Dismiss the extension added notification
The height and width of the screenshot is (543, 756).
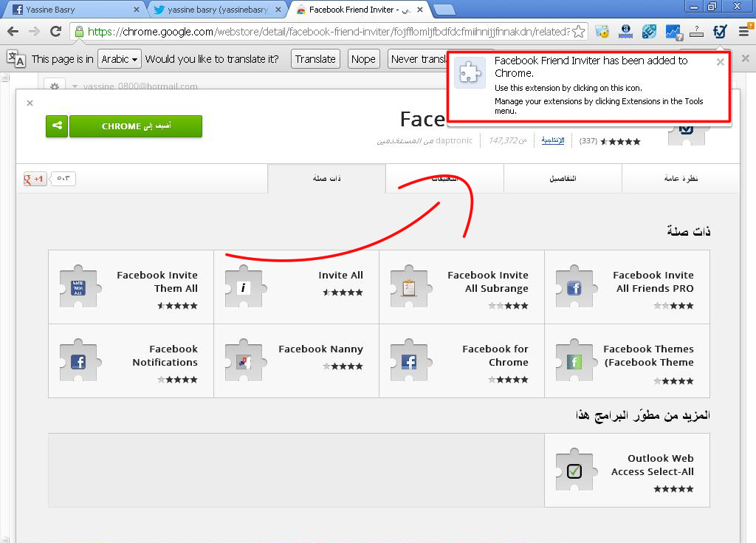coord(720,62)
